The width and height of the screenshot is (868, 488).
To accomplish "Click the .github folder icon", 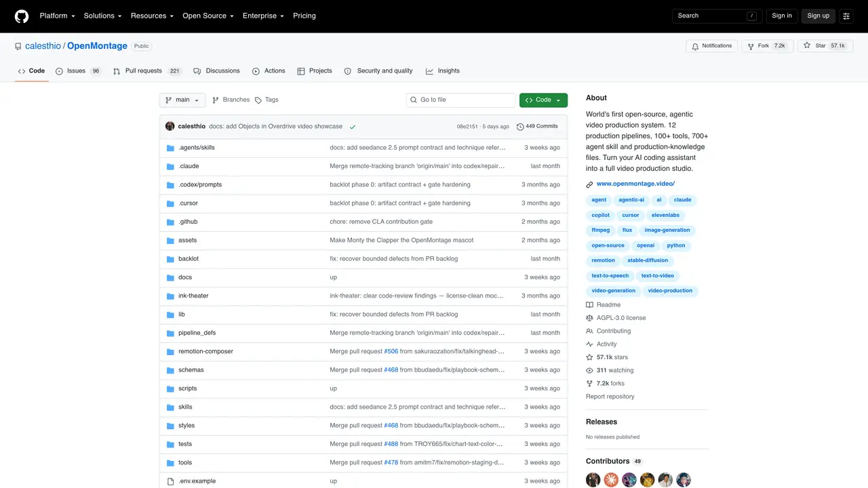I will tap(171, 222).
